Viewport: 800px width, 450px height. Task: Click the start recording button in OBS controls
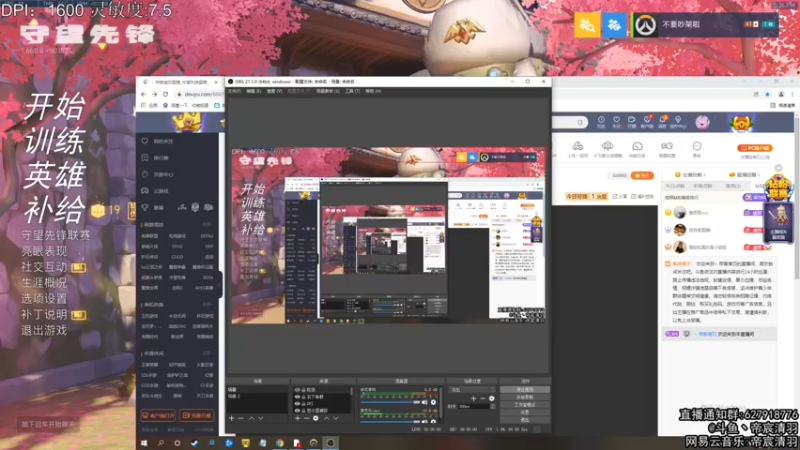[x=525, y=397]
